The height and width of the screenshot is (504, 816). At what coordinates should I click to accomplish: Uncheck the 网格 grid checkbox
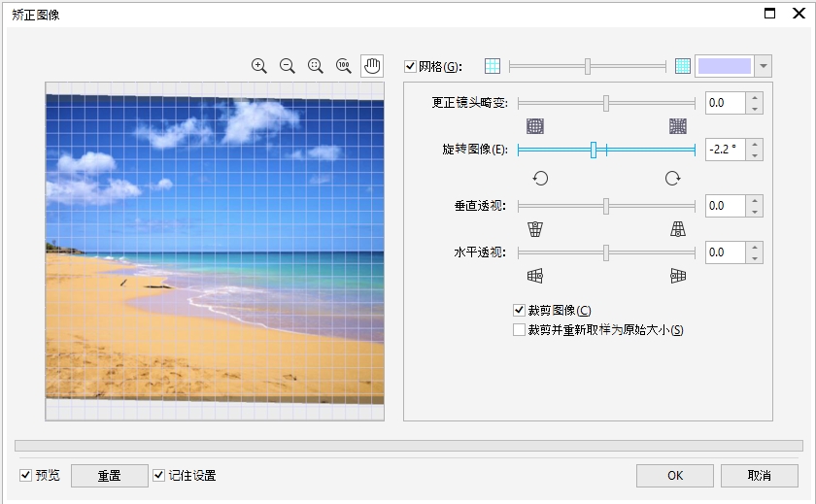pyautogui.click(x=410, y=67)
